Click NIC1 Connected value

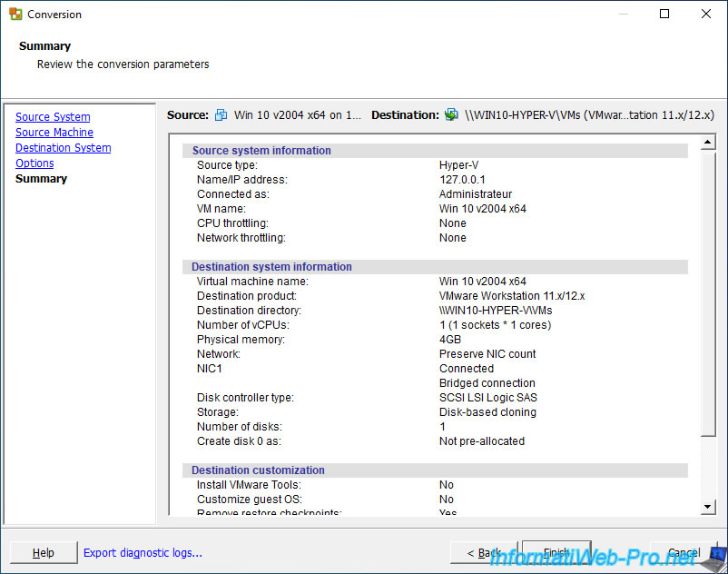[467, 369]
